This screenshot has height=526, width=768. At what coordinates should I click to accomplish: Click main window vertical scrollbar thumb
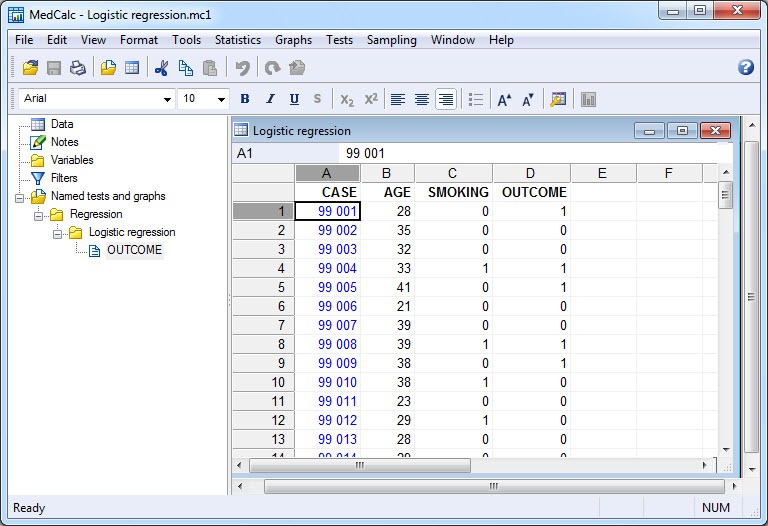click(751, 297)
